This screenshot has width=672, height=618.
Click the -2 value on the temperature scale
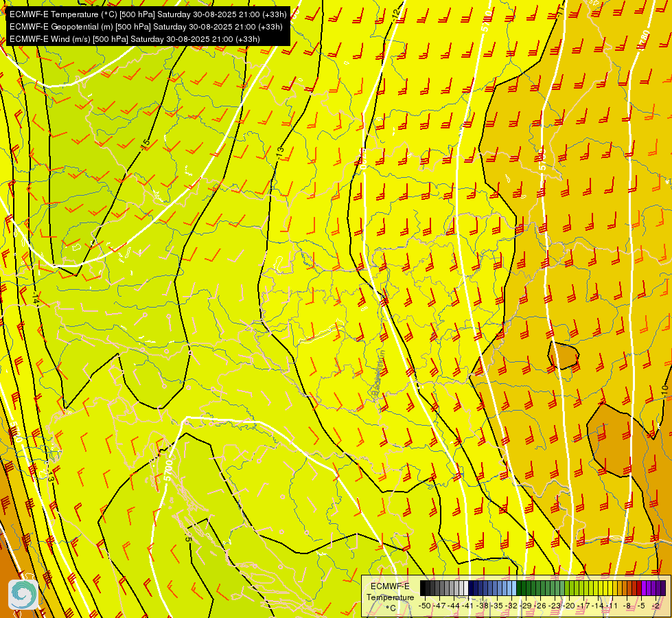coord(656,606)
